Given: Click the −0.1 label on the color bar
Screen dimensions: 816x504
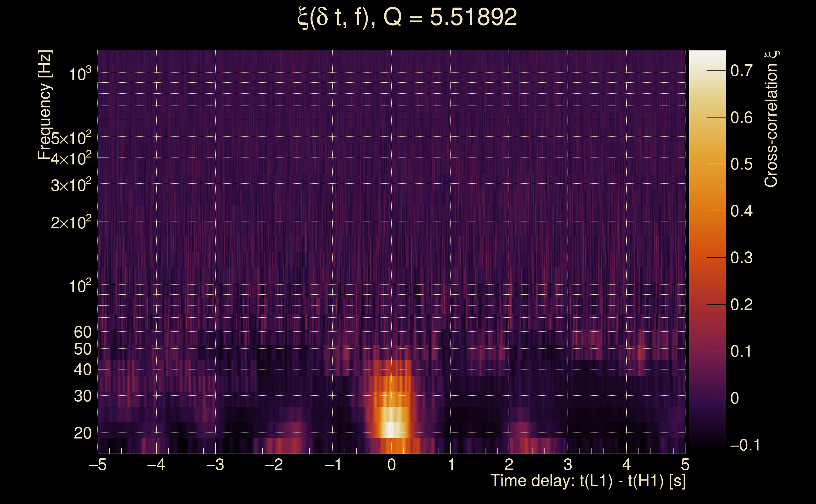Looking at the screenshot, I should (745, 445).
